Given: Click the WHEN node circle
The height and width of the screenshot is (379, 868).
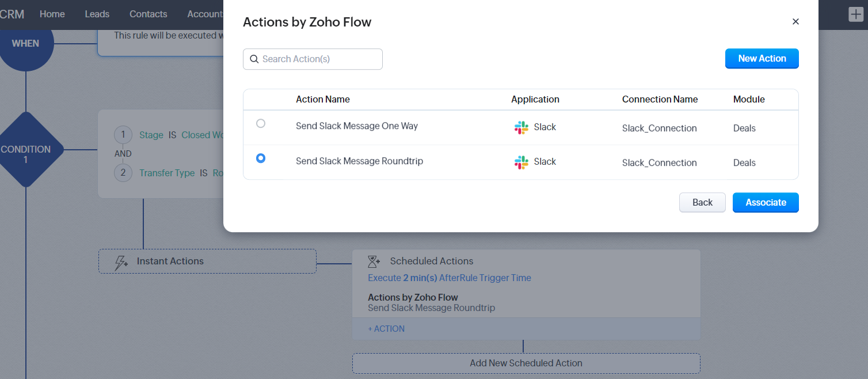Looking at the screenshot, I should click(25, 44).
